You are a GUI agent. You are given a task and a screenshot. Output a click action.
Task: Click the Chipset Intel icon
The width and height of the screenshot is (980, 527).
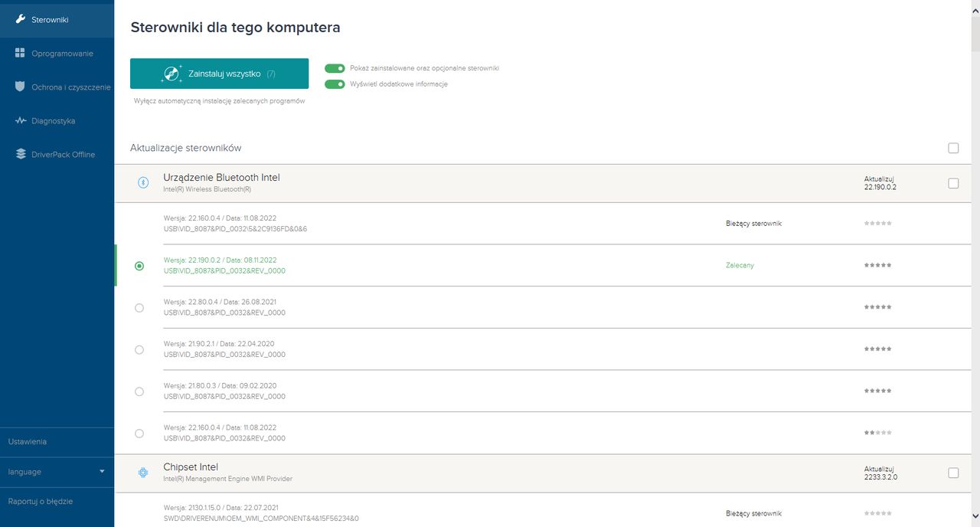click(142, 473)
